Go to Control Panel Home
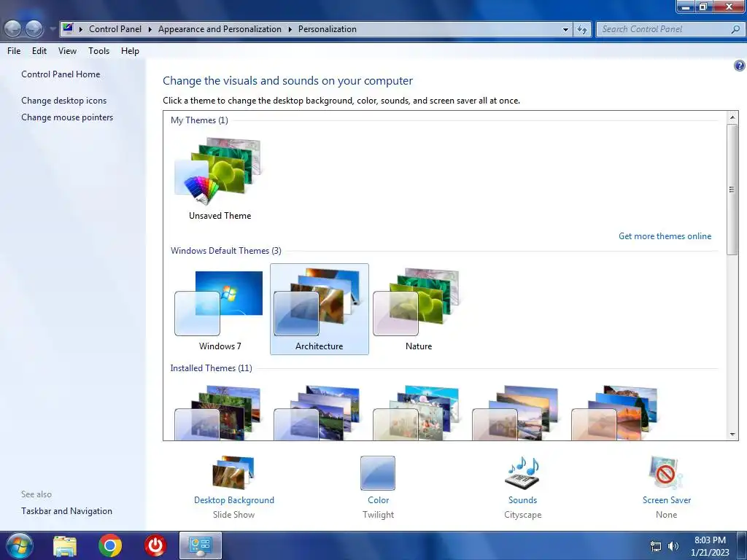Viewport: 747px width, 560px height. [x=61, y=74]
